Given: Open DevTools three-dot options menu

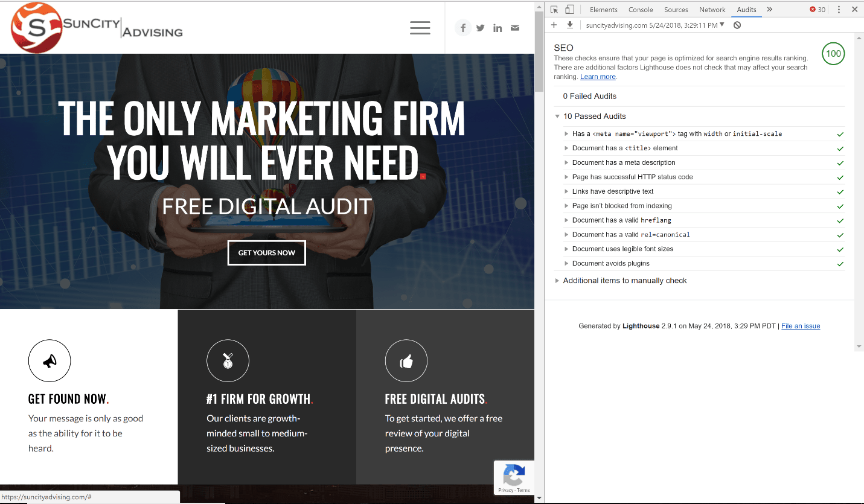Looking at the screenshot, I should click(839, 10).
